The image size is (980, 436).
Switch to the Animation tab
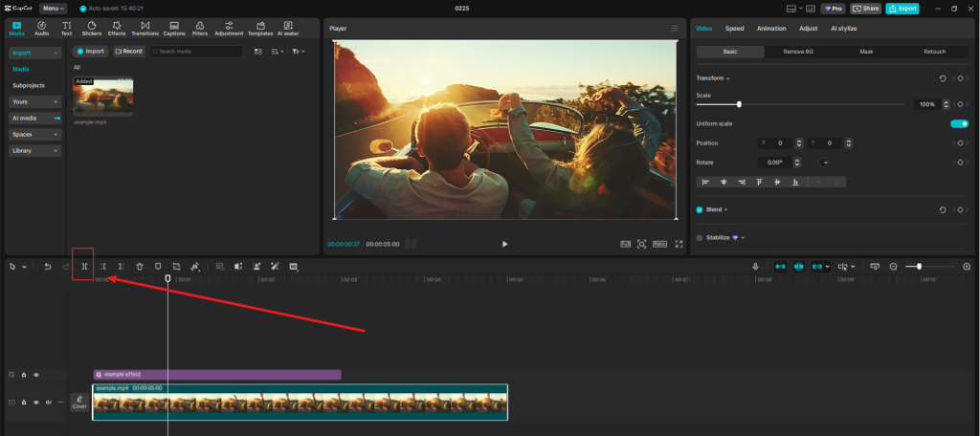click(771, 28)
